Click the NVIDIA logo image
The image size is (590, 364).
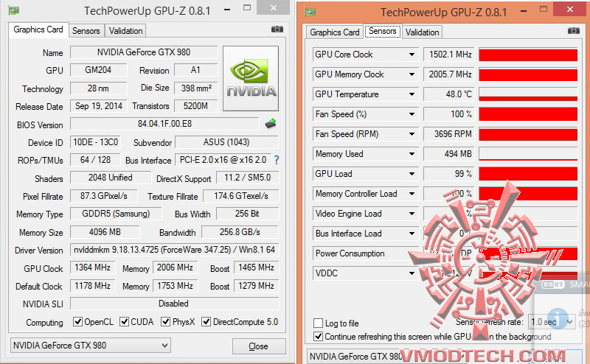tap(251, 78)
